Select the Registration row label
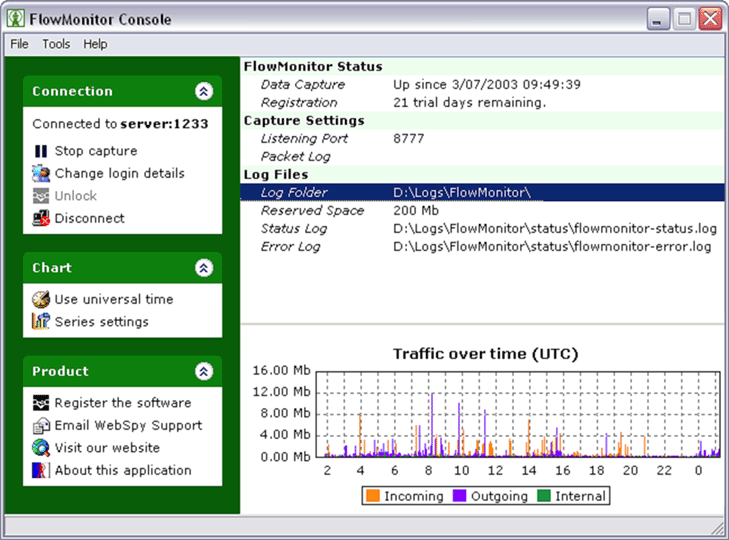Screen dimensions: 729x540 (x=298, y=103)
